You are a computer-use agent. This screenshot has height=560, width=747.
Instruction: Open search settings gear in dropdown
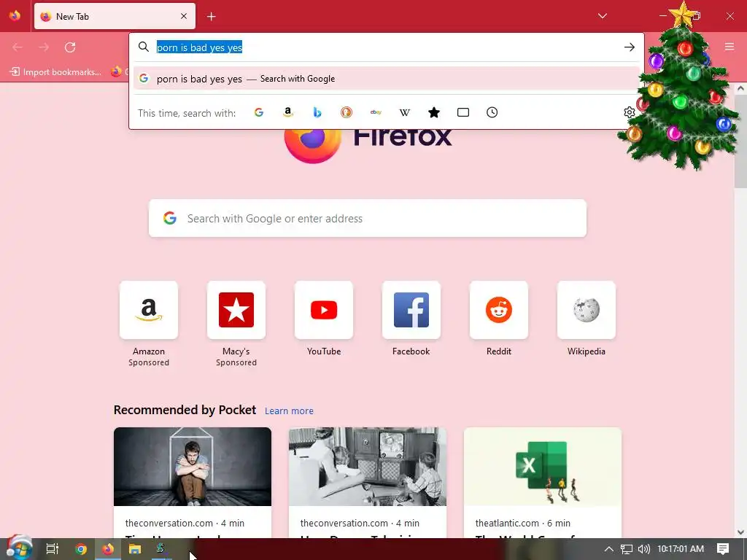pyautogui.click(x=630, y=112)
